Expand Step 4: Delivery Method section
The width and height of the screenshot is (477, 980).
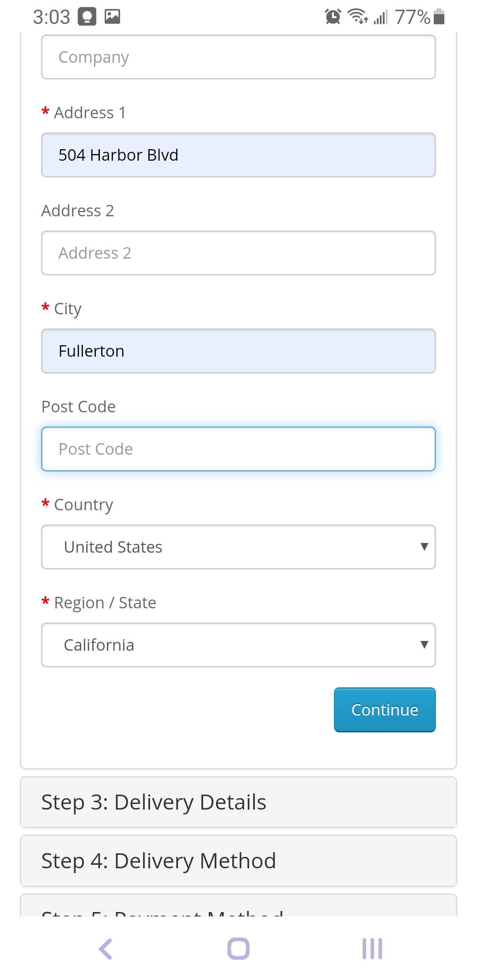pyautogui.click(x=238, y=861)
